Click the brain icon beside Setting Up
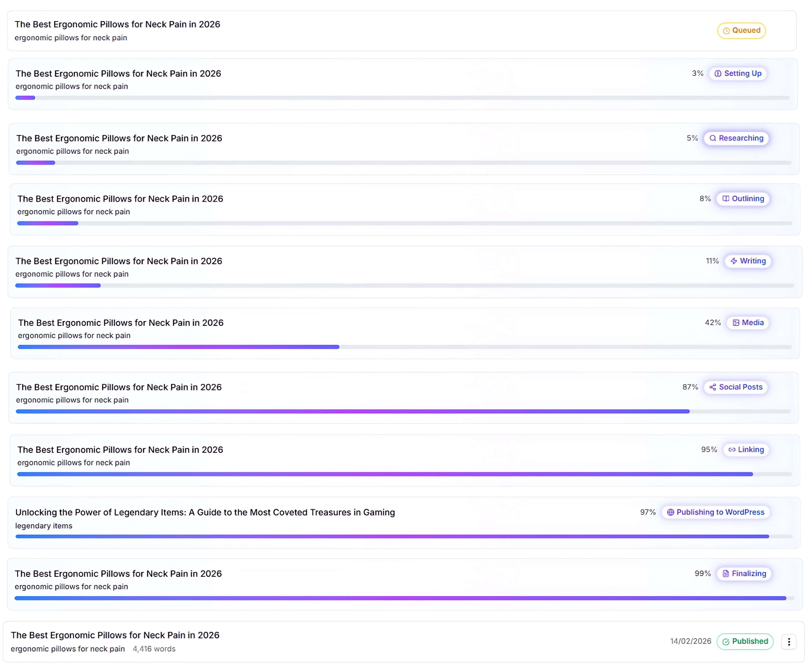This screenshot has width=812, height=672. [x=718, y=73]
